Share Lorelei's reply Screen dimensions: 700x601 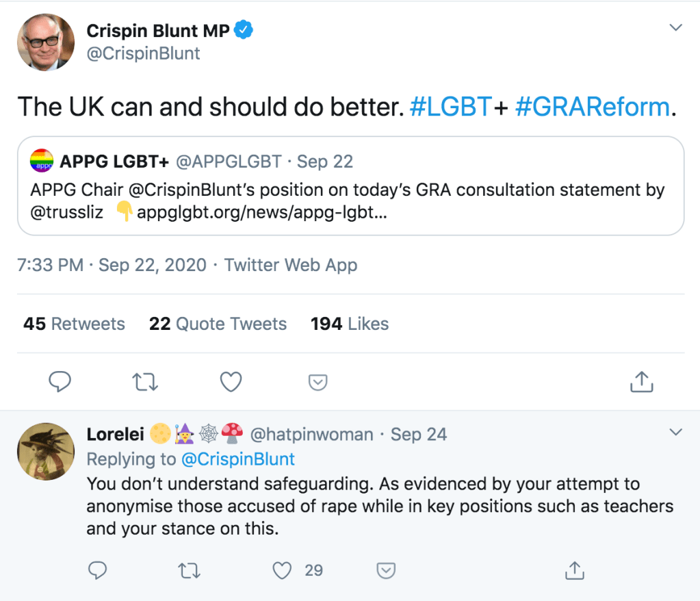tap(575, 570)
